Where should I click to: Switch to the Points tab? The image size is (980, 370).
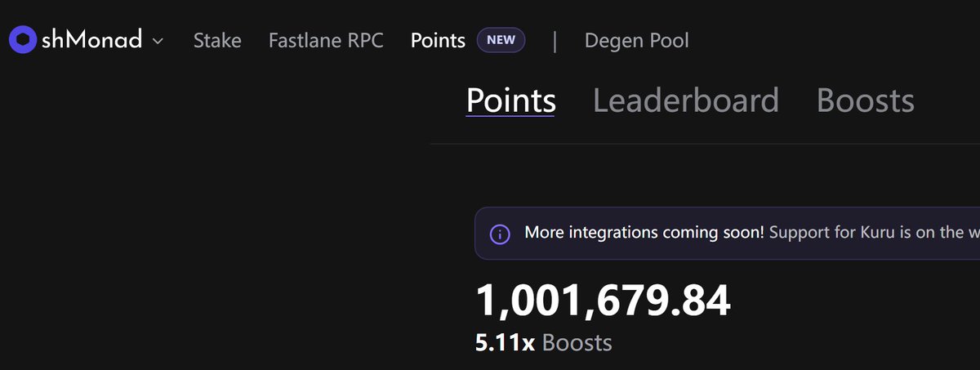511,100
